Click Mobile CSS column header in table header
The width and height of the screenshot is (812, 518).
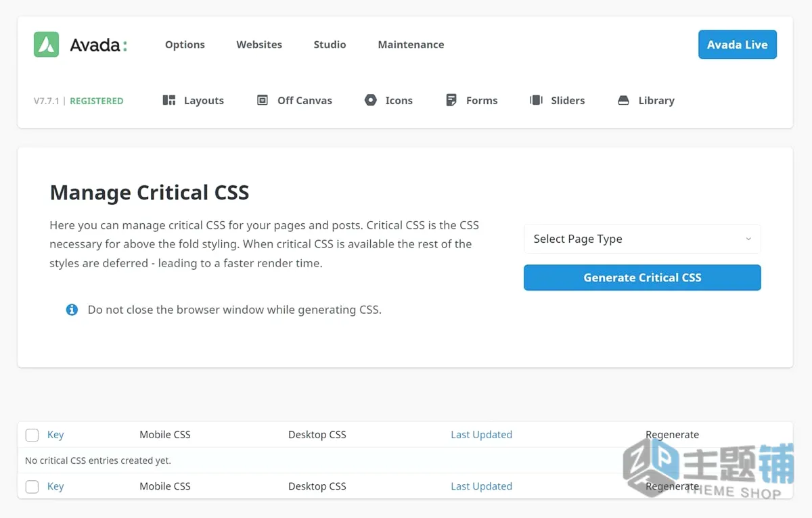pos(165,435)
